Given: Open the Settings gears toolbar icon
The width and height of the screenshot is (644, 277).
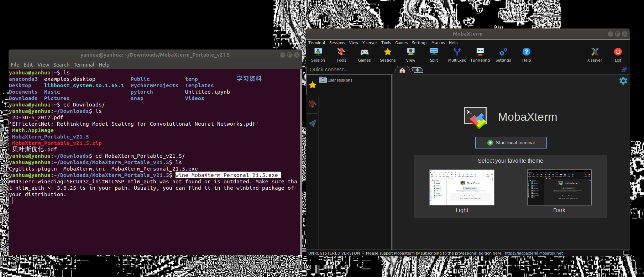Looking at the screenshot, I should tap(503, 55).
